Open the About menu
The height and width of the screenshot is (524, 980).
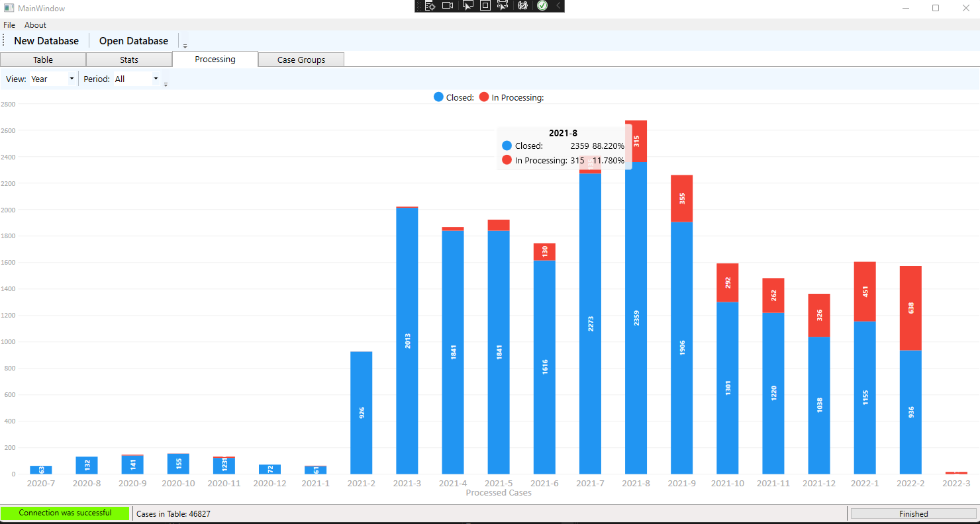click(35, 25)
